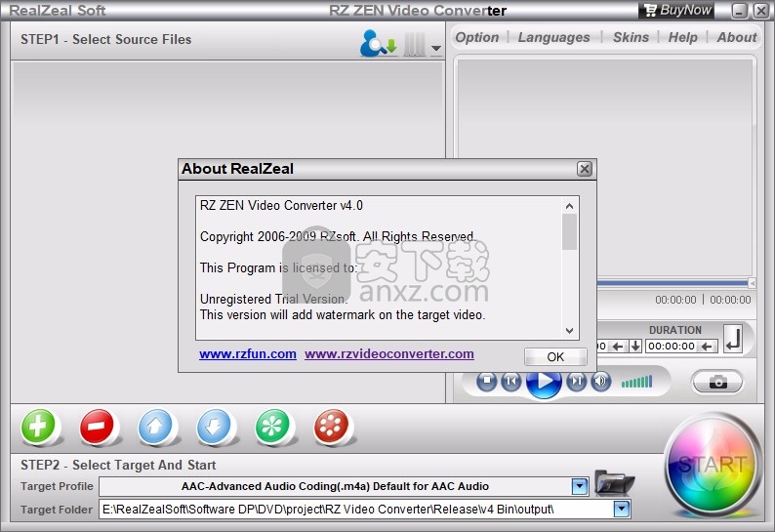Click the DURATION time input field
775x532 pixels.
pos(672,347)
